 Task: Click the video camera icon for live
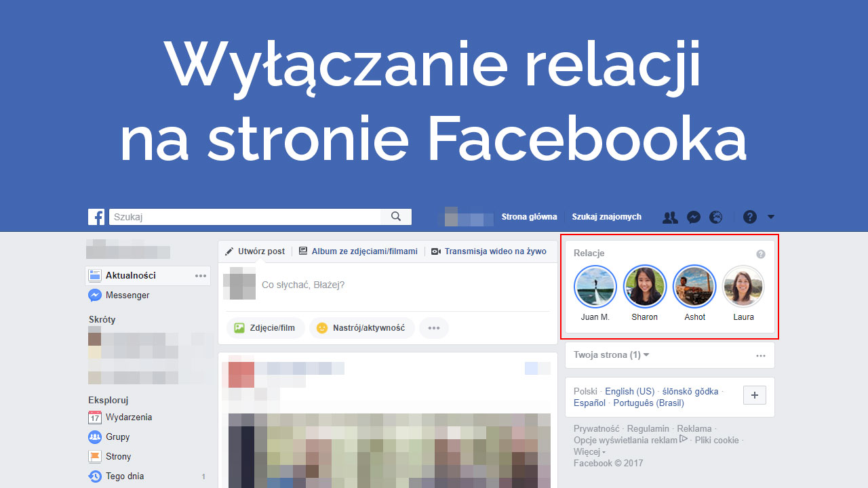pyautogui.click(x=436, y=251)
